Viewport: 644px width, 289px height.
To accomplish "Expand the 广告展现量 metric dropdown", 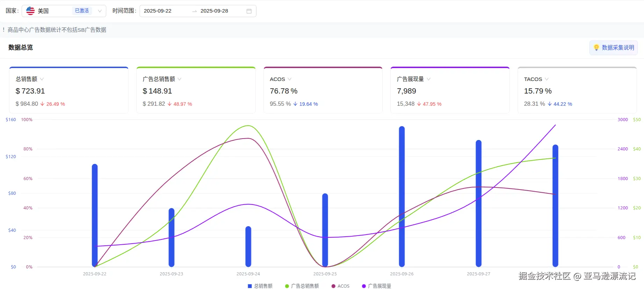I will [x=429, y=79].
